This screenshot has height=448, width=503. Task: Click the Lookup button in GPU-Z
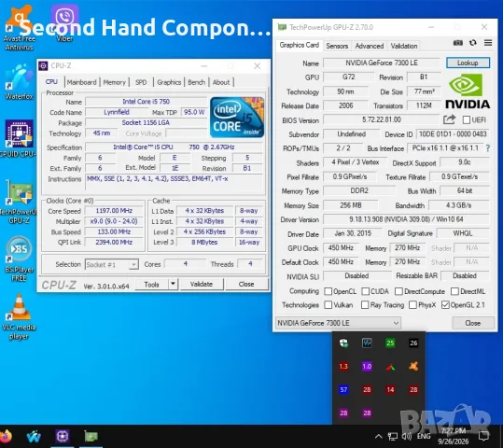point(468,63)
